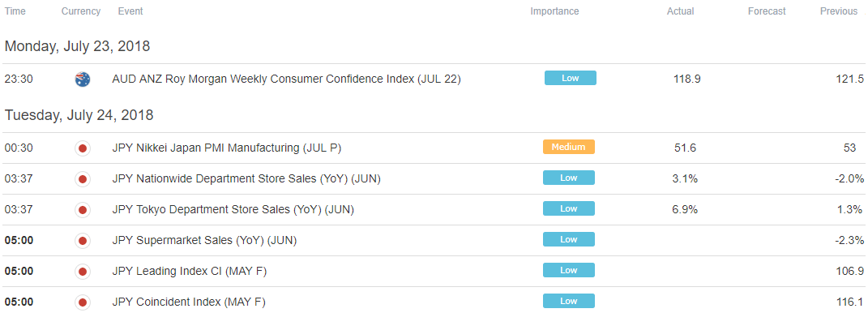Click Low badge for Supermarket Sales row
The height and width of the screenshot is (313, 868).
(568, 239)
